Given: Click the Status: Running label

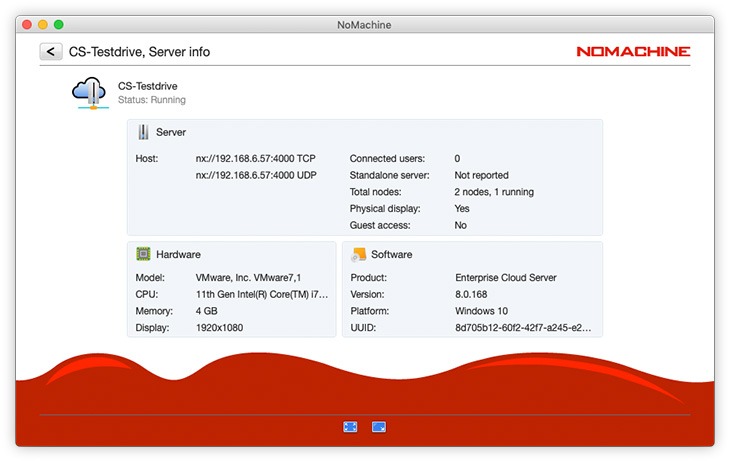Looking at the screenshot, I should 151,100.
